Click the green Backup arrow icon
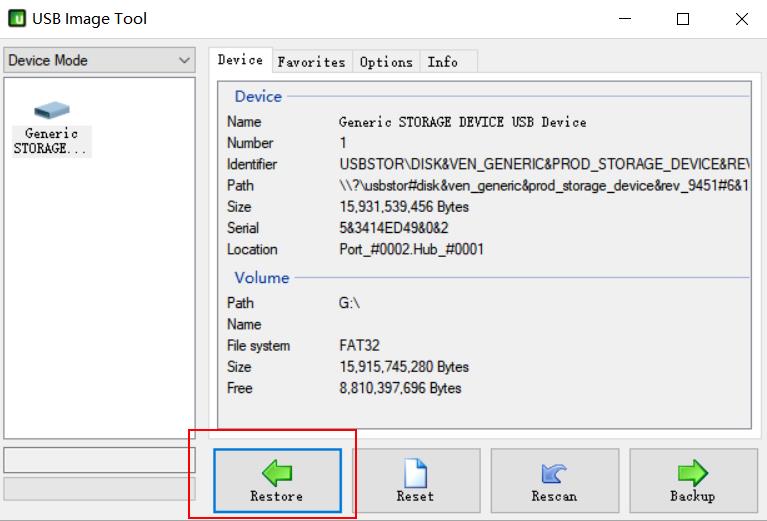Image resolution: width=767 pixels, height=521 pixels. 692,473
